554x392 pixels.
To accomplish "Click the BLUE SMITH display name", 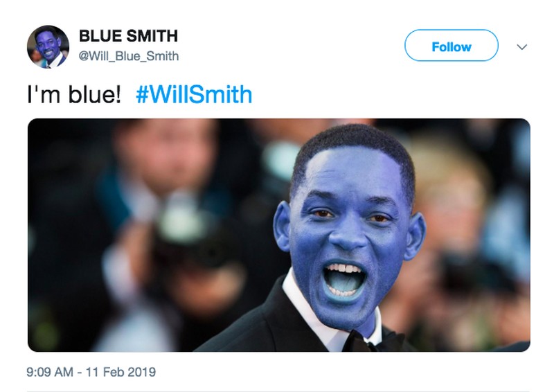I will click(x=128, y=36).
